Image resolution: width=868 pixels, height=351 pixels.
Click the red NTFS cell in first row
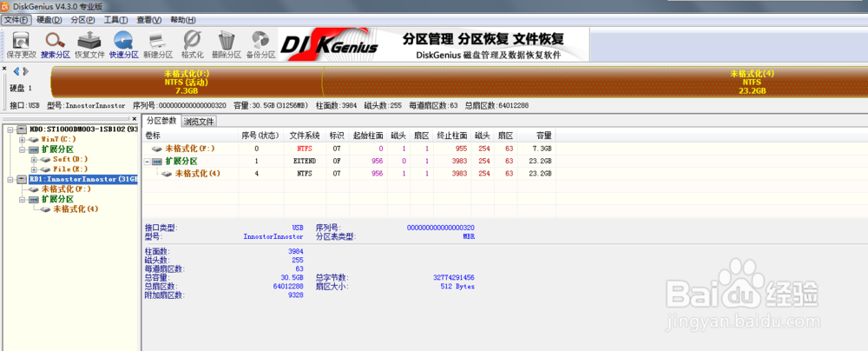(x=305, y=149)
